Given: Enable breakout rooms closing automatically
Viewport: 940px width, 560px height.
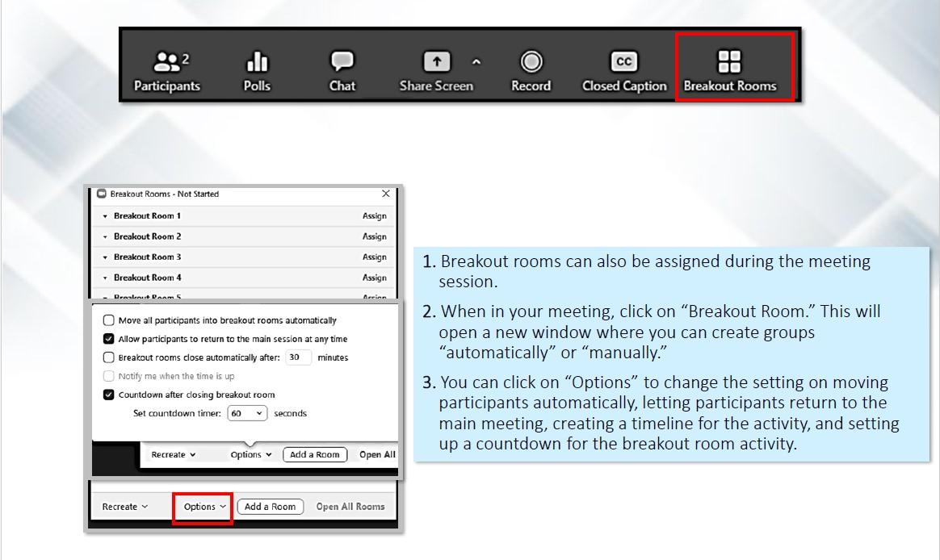Looking at the screenshot, I should click(109, 357).
